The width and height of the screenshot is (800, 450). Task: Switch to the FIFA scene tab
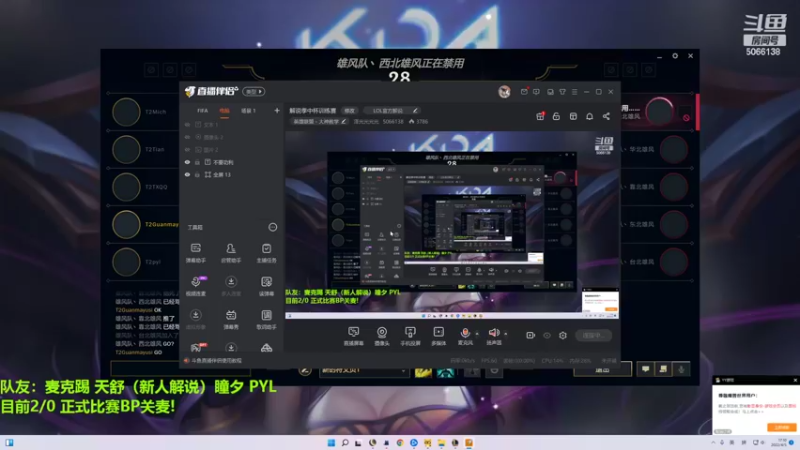[203, 111]
